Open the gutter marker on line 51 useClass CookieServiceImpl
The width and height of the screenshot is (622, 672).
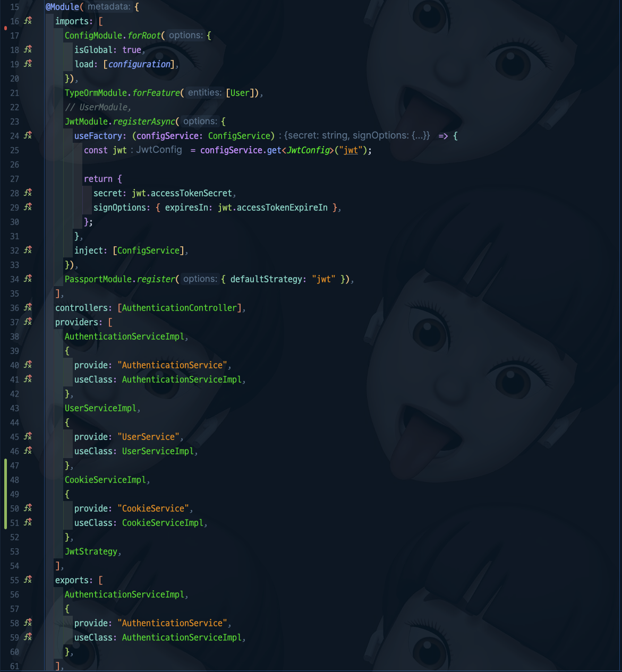pos(28,523)
